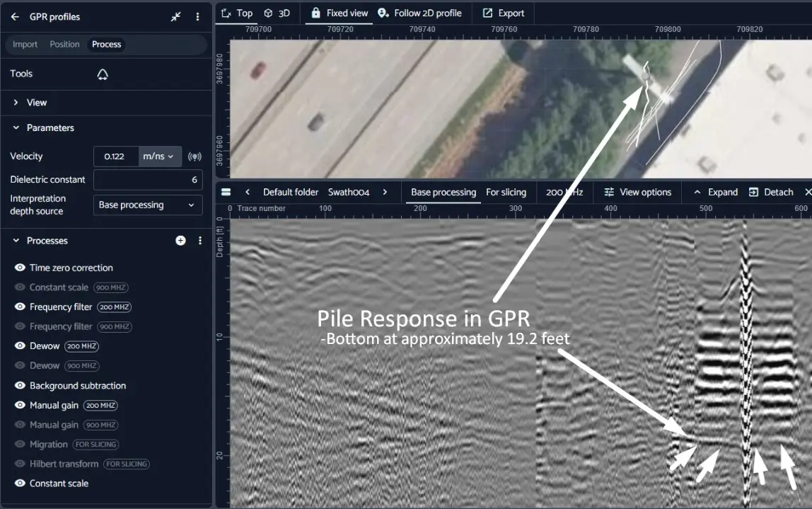Image resolution: width=812 pixels, height=509 pixels.
Task: Switch to the Import tab
Action: point(25,44)
